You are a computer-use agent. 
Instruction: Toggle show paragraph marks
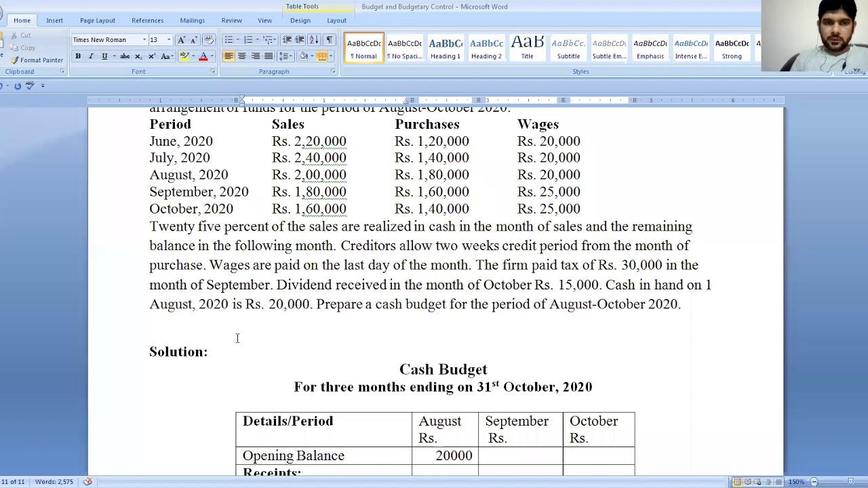tap(329, 40)
